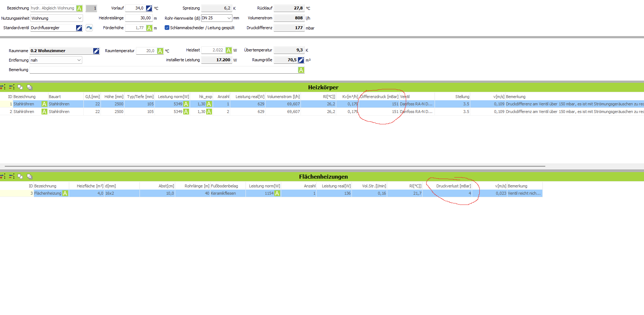Screen dimensions: 644x315
Task: Click the edit icon in Standardventil field
Action: click(x=79, y=28)
